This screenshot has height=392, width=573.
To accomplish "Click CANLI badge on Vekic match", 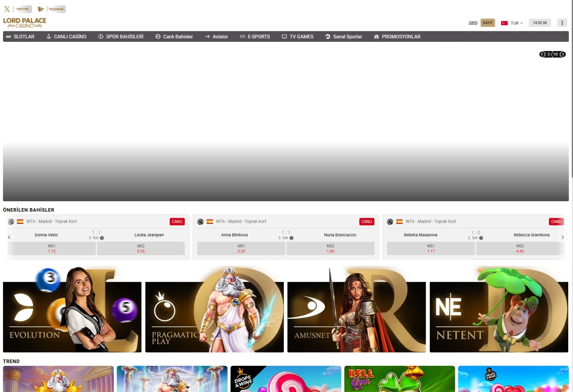I will pos(177,222).
